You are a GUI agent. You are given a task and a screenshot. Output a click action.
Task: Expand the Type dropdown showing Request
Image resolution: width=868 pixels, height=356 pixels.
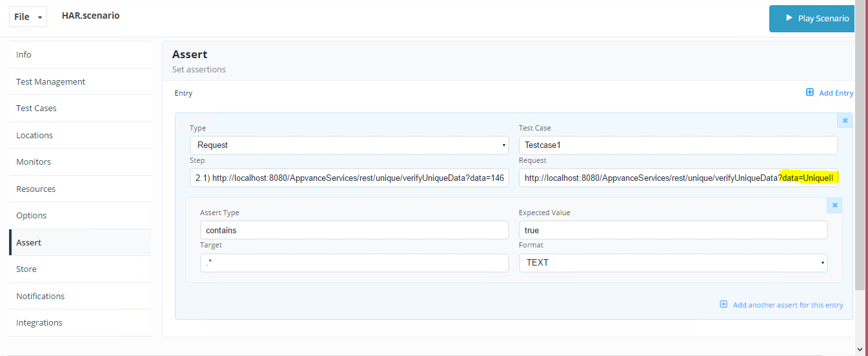coord(349,145)
